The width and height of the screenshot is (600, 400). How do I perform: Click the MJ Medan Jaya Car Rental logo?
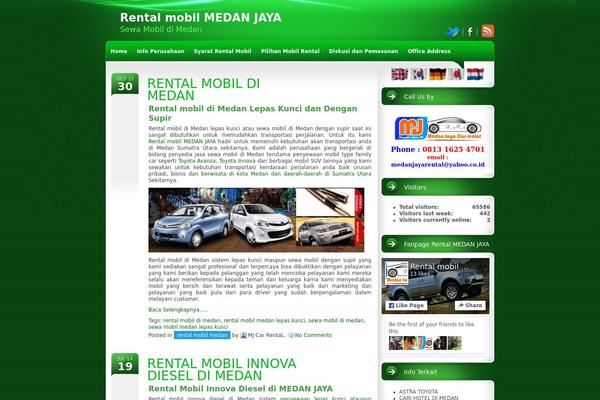[438, 129]
